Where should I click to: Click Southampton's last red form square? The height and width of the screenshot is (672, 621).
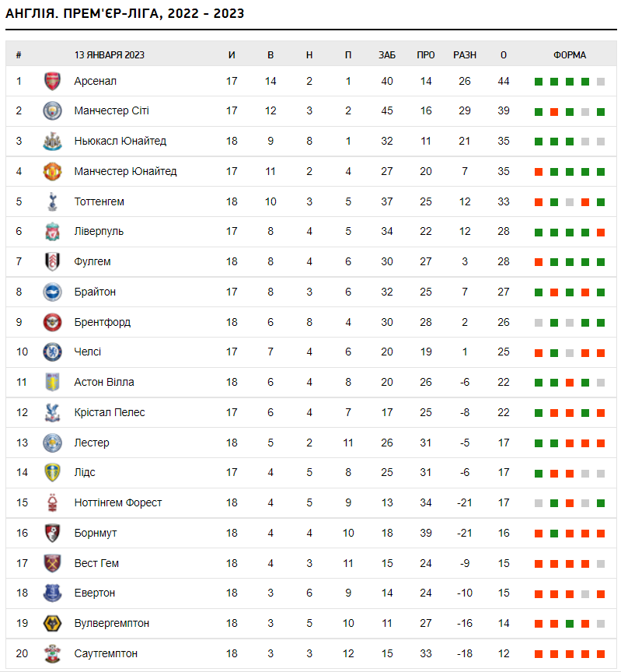click(601, 654)
